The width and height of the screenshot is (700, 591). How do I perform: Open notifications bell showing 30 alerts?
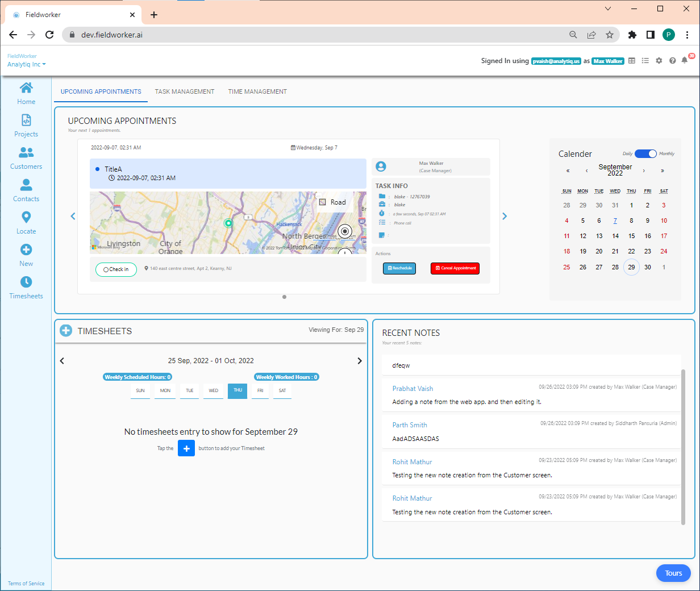[685, 60]
